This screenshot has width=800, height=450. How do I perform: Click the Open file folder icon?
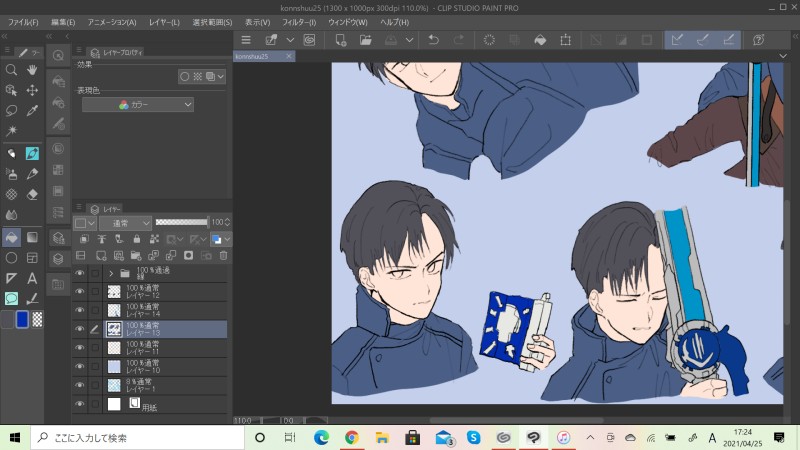pyautogui.click(x=366, y=40)
